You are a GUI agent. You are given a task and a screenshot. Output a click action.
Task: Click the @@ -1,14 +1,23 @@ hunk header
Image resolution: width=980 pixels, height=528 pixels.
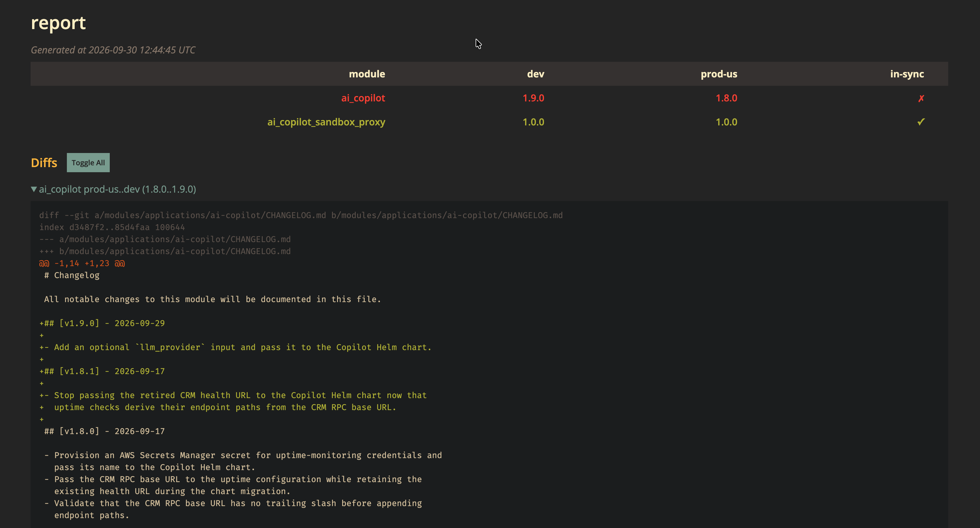[82, 263]
